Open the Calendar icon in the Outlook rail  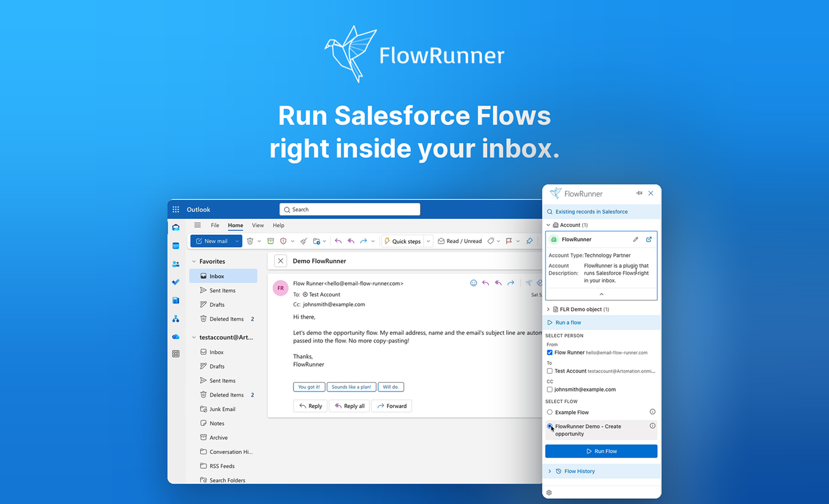point(176,246)
